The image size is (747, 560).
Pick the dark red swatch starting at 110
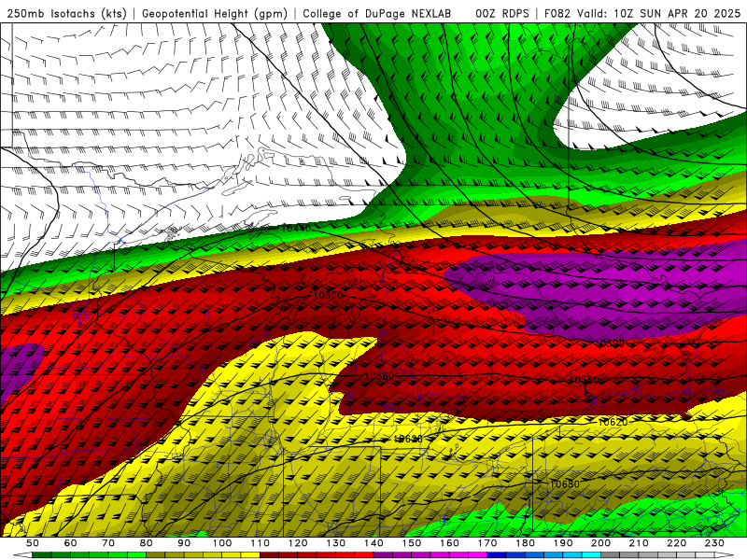270,555
